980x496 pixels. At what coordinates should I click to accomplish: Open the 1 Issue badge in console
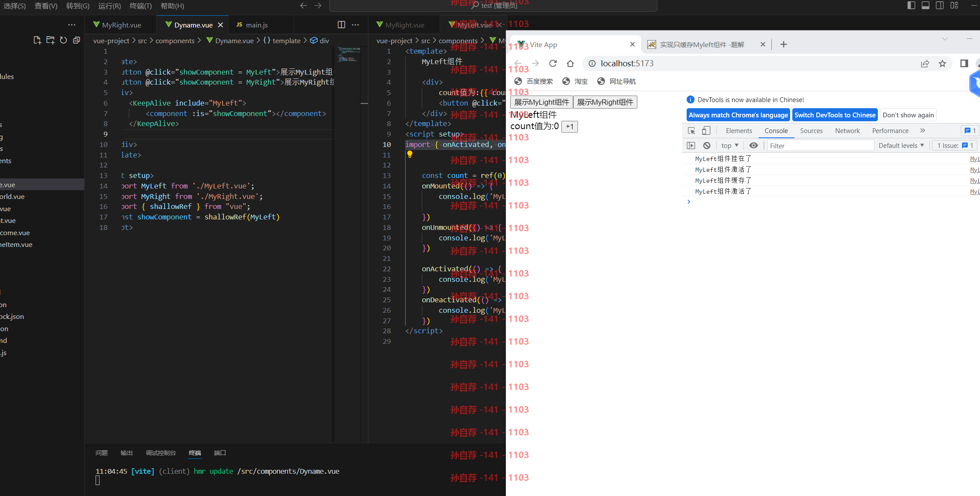955,146
